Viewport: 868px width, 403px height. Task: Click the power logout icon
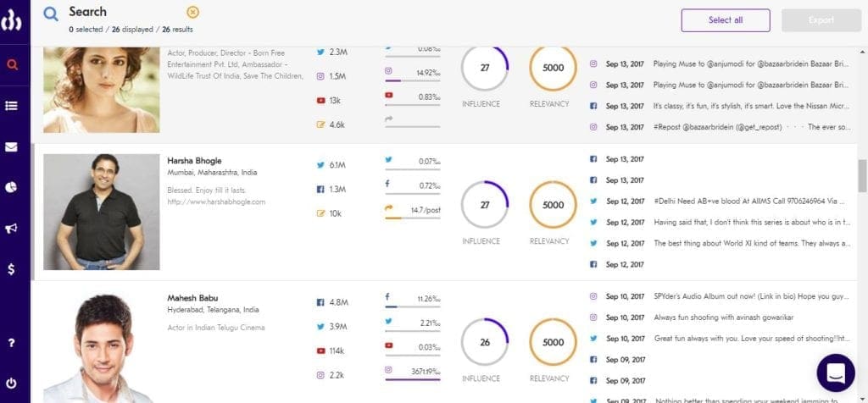coord(12,382)
